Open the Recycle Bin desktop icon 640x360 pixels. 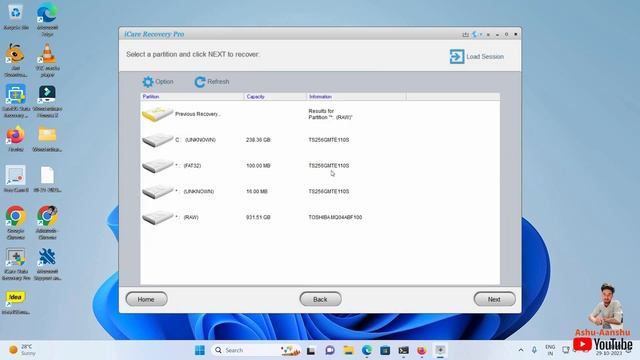tap(16, 16)
